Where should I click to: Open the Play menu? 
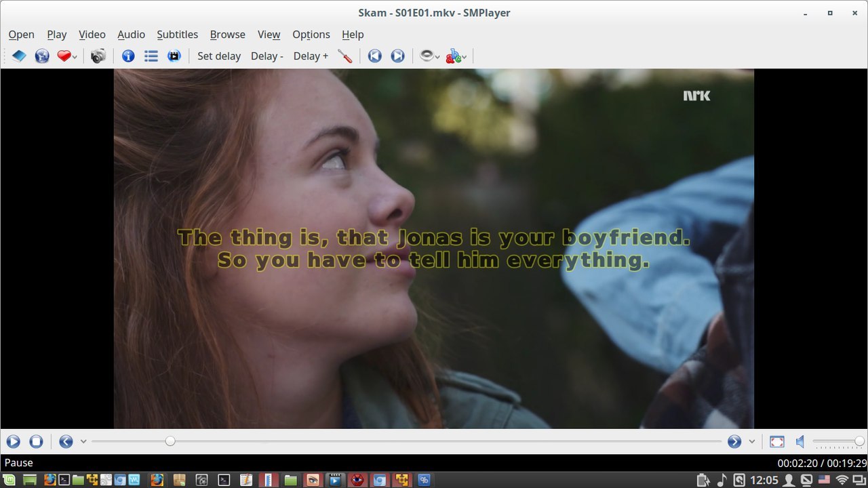[57, 35]
